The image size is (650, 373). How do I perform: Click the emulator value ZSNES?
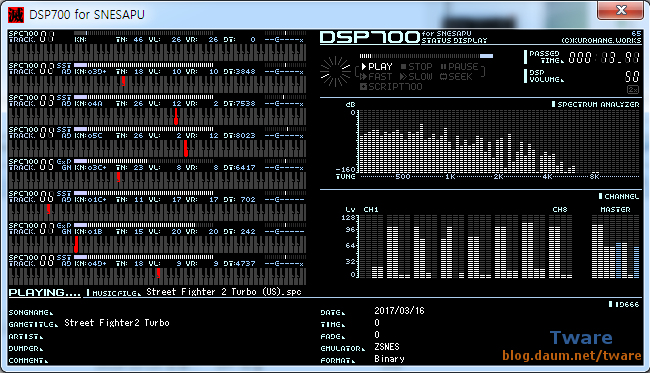tap(387, 346)
